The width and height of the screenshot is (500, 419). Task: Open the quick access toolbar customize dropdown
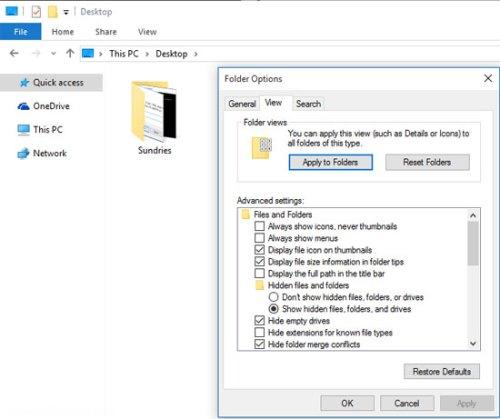(66, 13)
